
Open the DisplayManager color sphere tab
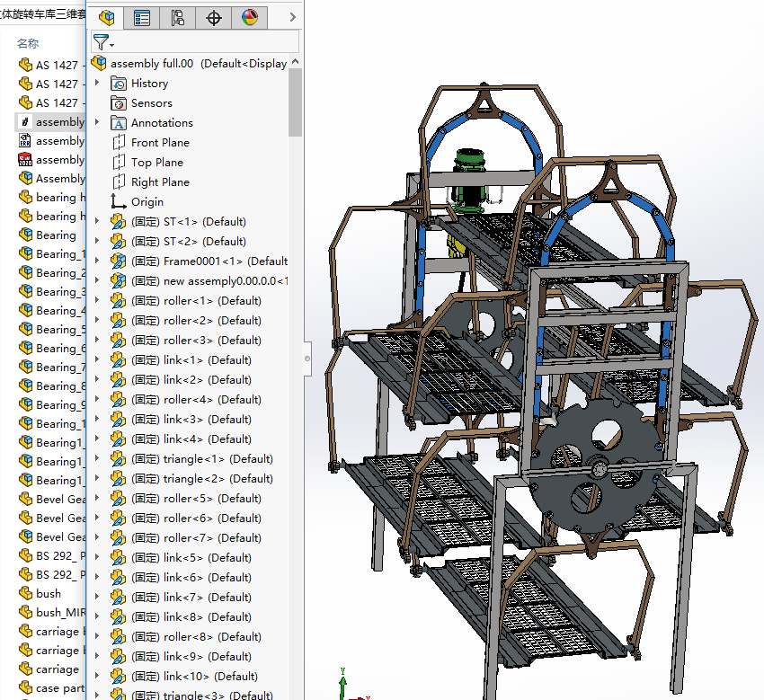[x=249, y=17]
